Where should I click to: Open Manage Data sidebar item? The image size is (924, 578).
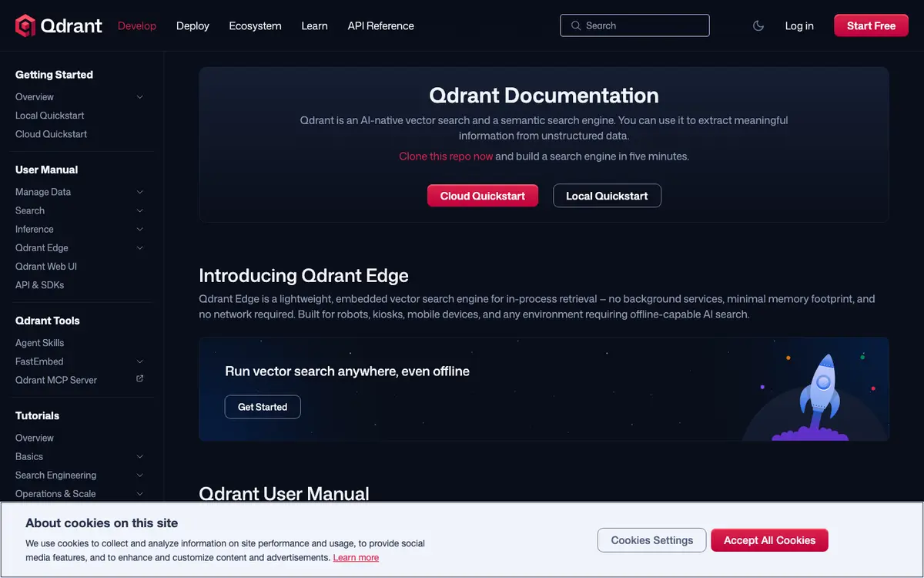[43, 192]
